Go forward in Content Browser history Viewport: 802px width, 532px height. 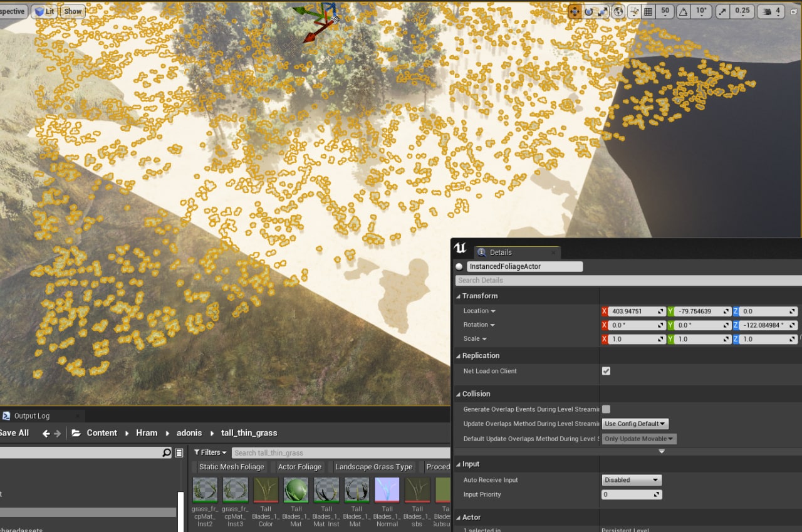(x=58, y=433)
